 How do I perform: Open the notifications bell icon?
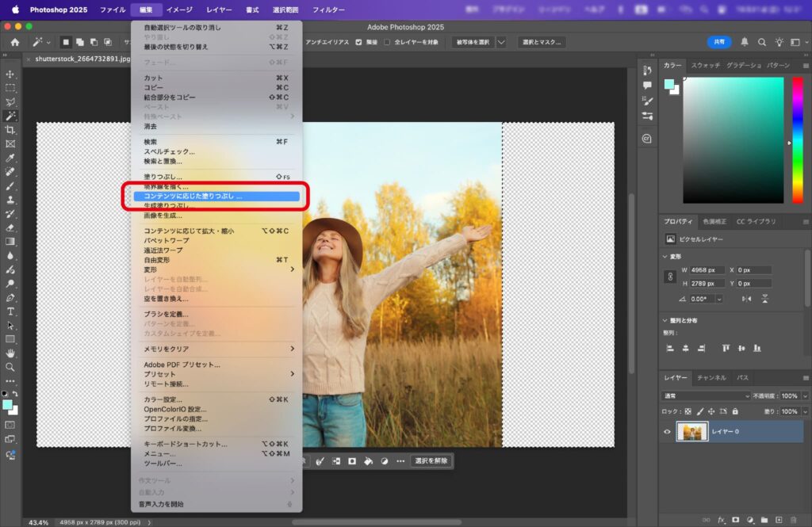pos(744,42)
